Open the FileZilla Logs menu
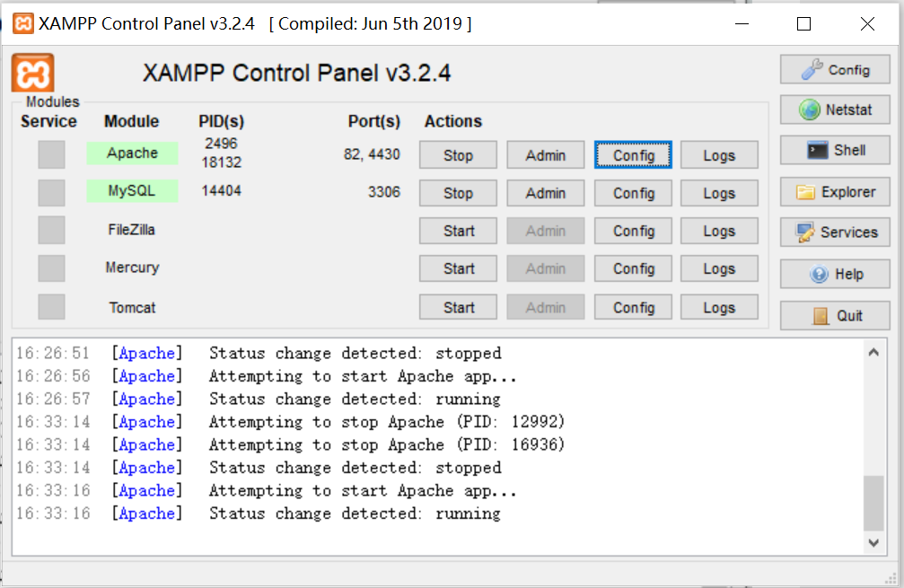Image resolution: width=904 pixels, height=588 pixels. (x=719, y=232)
